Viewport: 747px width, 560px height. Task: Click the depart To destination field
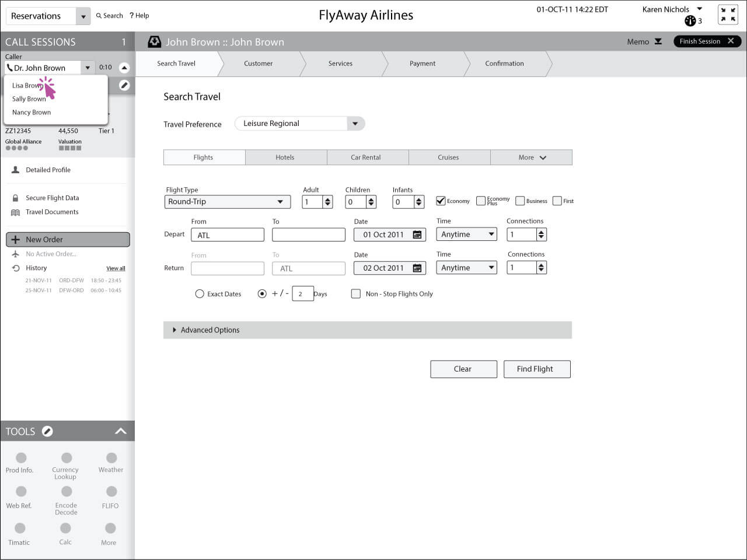(x=309, y=235)
